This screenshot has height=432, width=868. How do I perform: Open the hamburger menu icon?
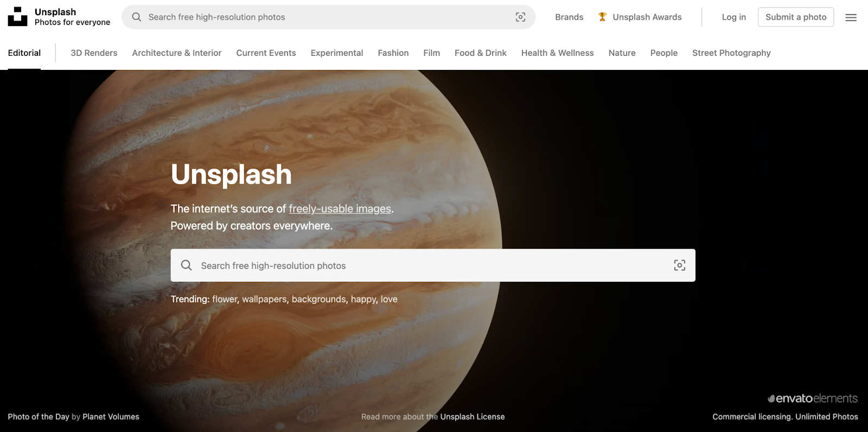point(851,17)
